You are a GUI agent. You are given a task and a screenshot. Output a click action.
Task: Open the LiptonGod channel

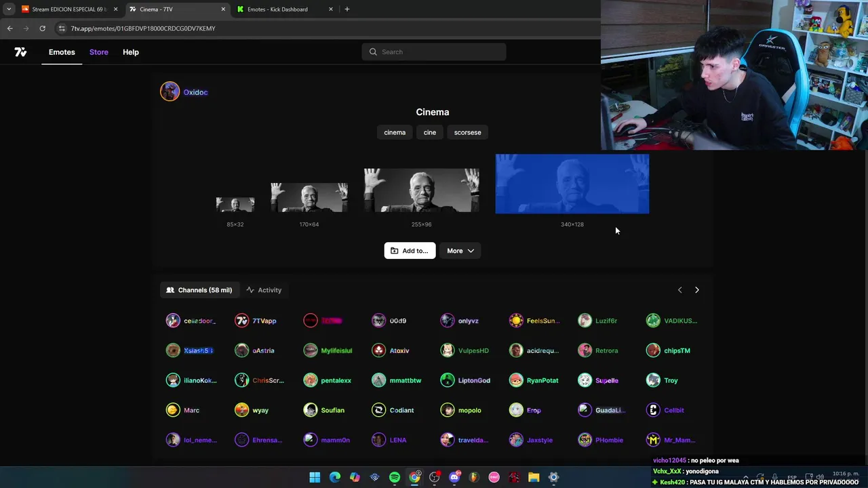click(465, 380)
